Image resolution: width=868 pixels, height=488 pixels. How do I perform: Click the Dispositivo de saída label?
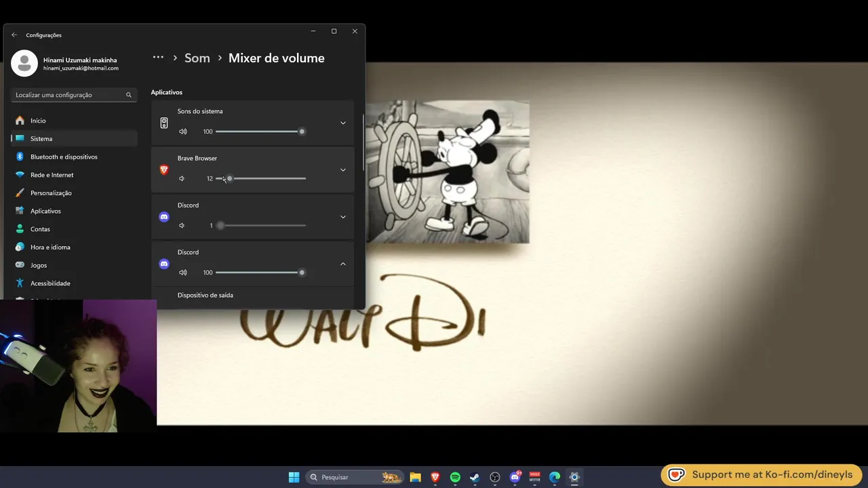pyautogui.click(x=205, y=296)
